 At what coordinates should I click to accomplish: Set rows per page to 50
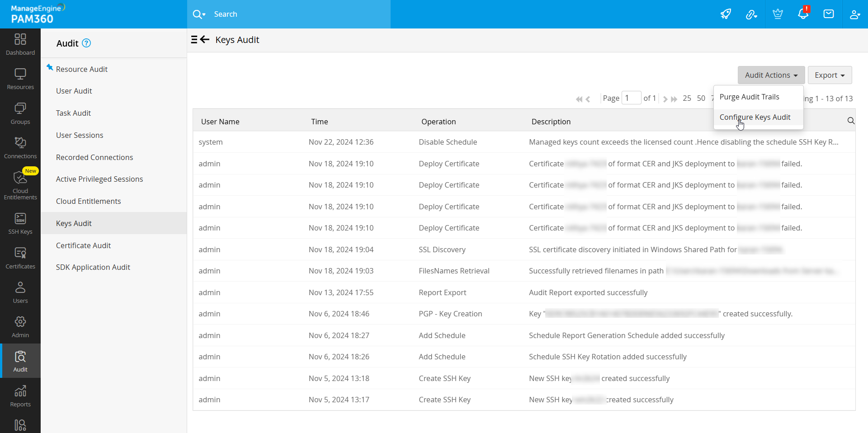point(701,98)
